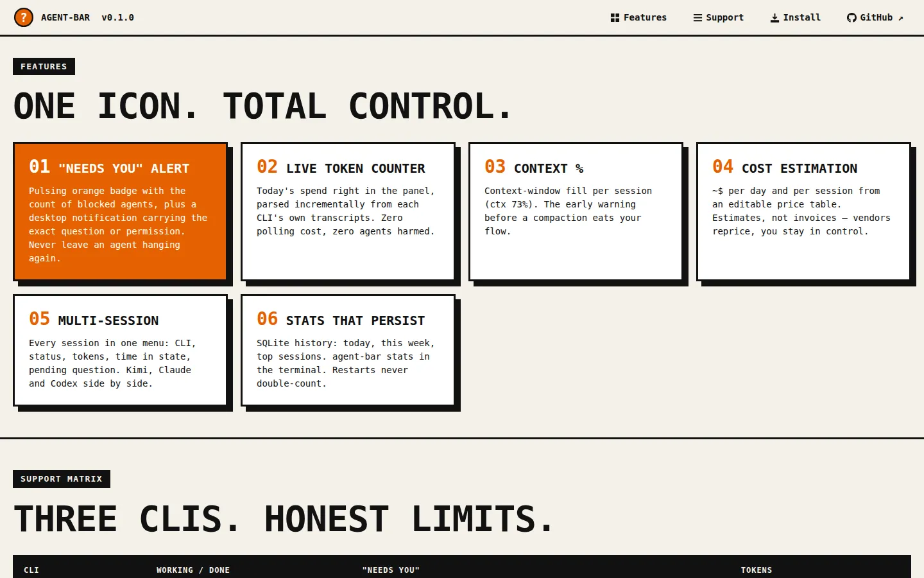This screenshot has height=578, width=924.
Task: Click the orange 06 card number
Action: [x=267, y=319]
